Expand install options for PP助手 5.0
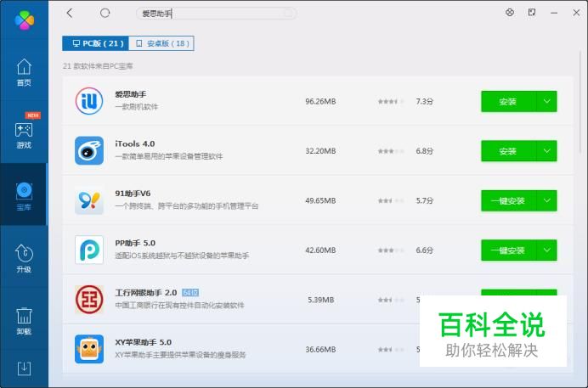Image resolution: width=588 pixels, height=388 pixels. tap(546, 250)
